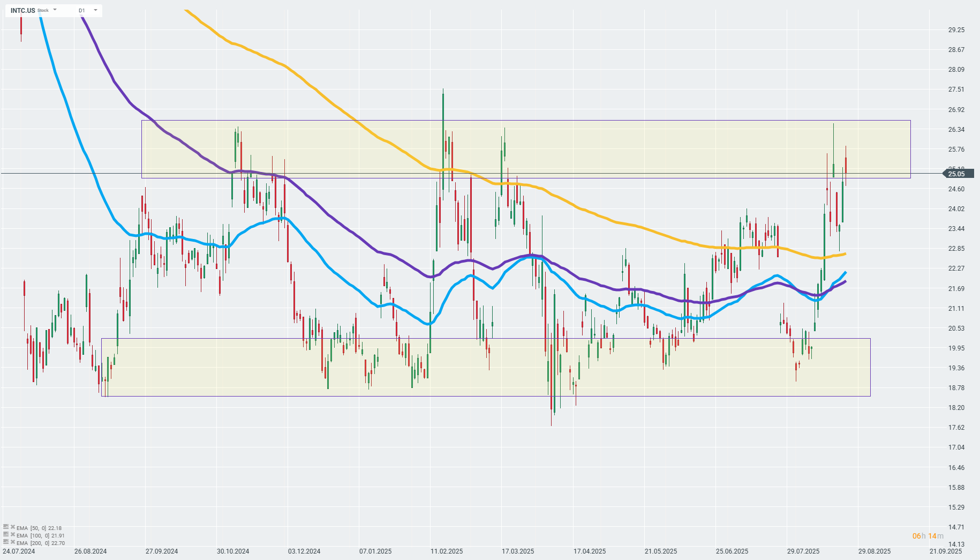This screenshot has height=560, width=980.
Task: Click the 20.53 price axis label
Action: [x=956, y=328]
